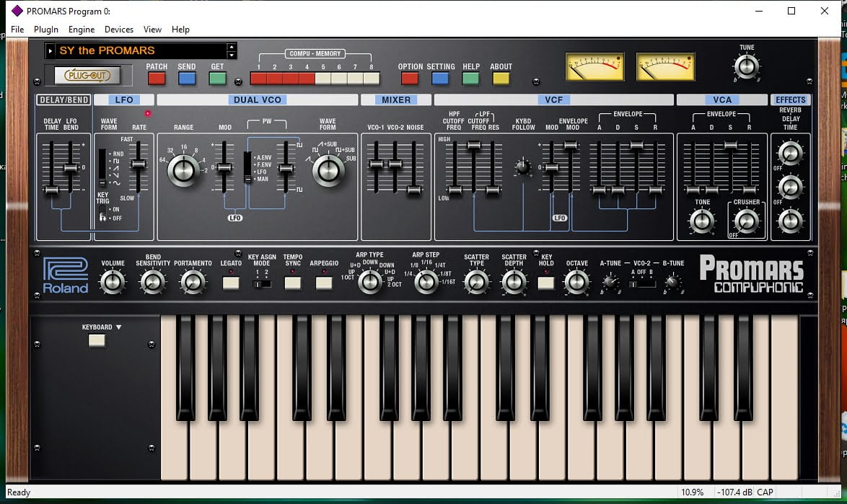Click the CPU load 10.9% readout
Screen dimensions: 847x504
pos(692,492)
